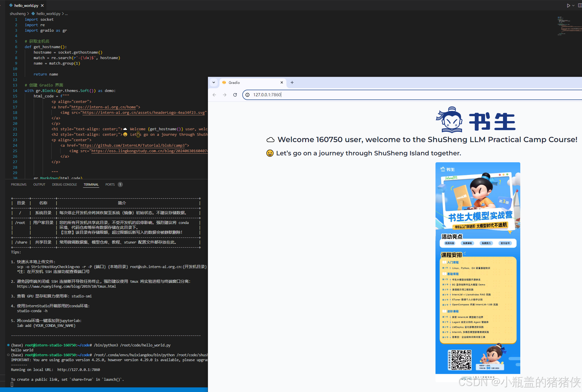Close hello_world.py editor tab
This screenshot has height=392, width=582.
[x=42, y=5]
